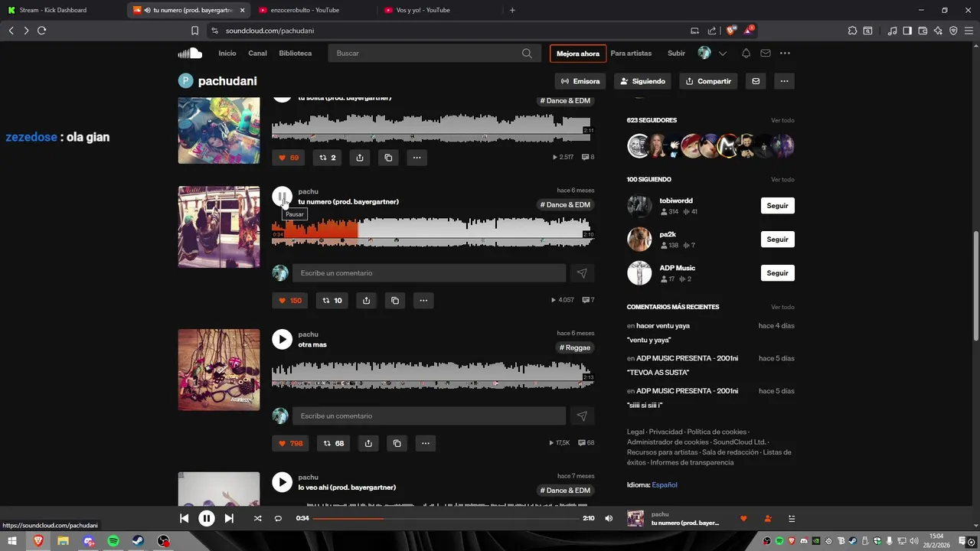Repost tu solita with 2 reposts
Image resolution: width=980 pixels, height=551 pixels.
pos(328,158)
